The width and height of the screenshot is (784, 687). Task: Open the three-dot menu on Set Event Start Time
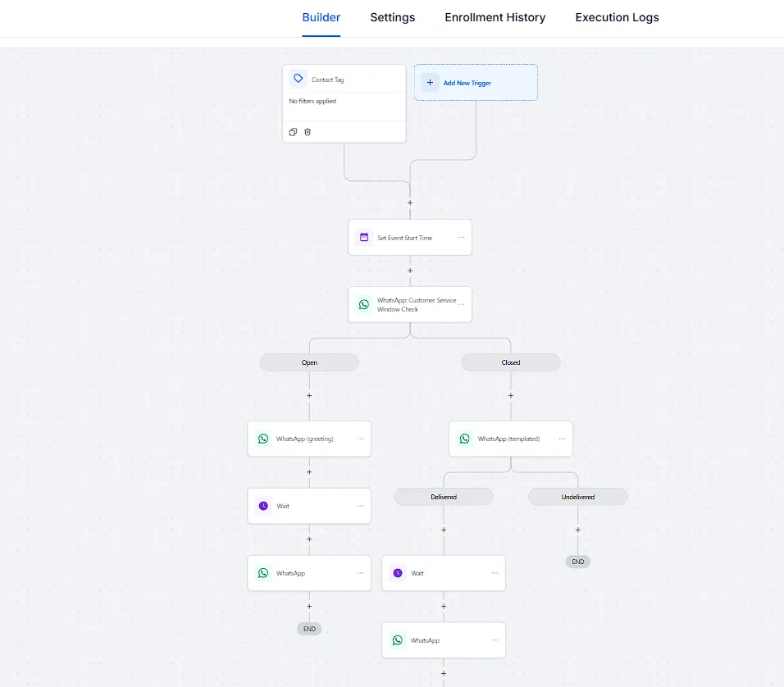pos(461,238)
